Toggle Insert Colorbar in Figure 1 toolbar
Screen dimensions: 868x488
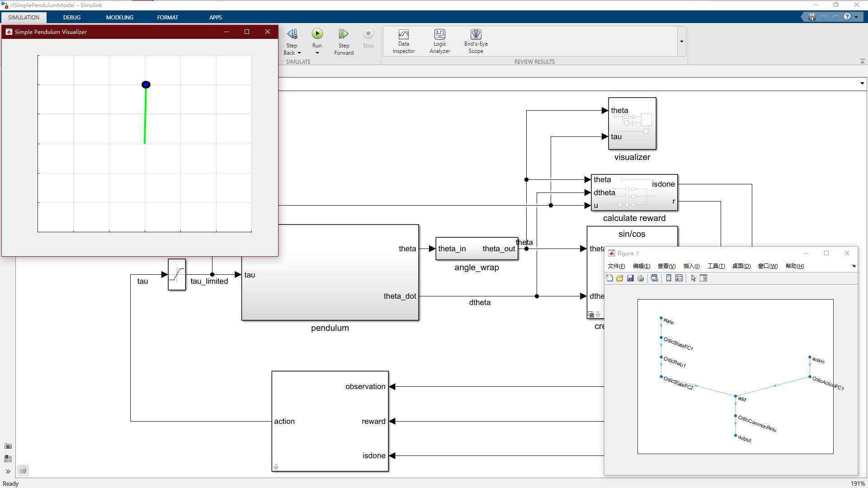click(669, 278)
